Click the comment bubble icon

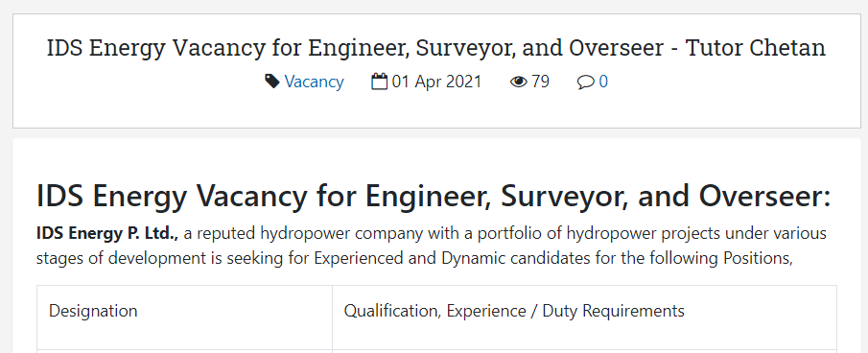click(x=585, y=82)
